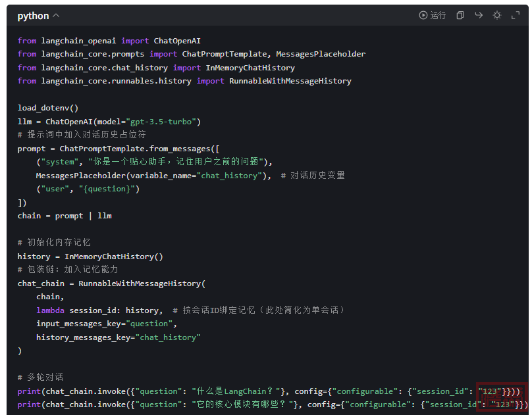Click the "{question}" user template string
The width and height of the screenshot is (532, 415).
pos(109,189)
